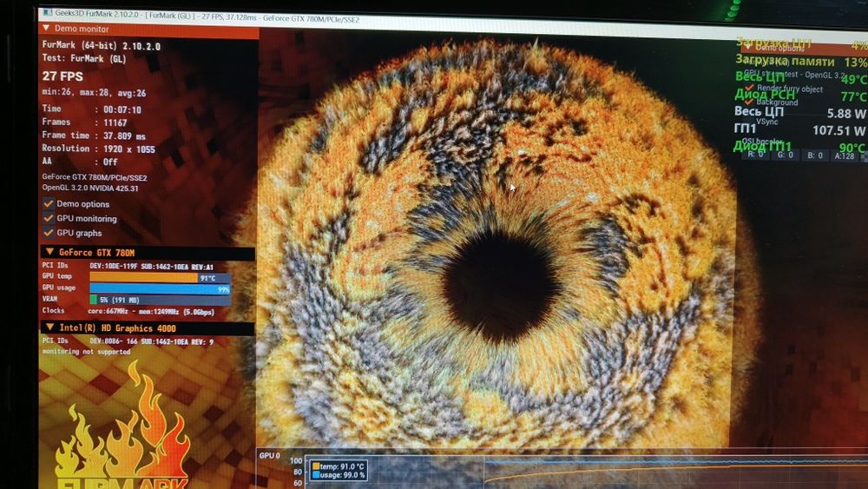The height and width of the screenshot is (489, 868).
Task: Click the GPU 0 graph label
Action: [270, 455]
